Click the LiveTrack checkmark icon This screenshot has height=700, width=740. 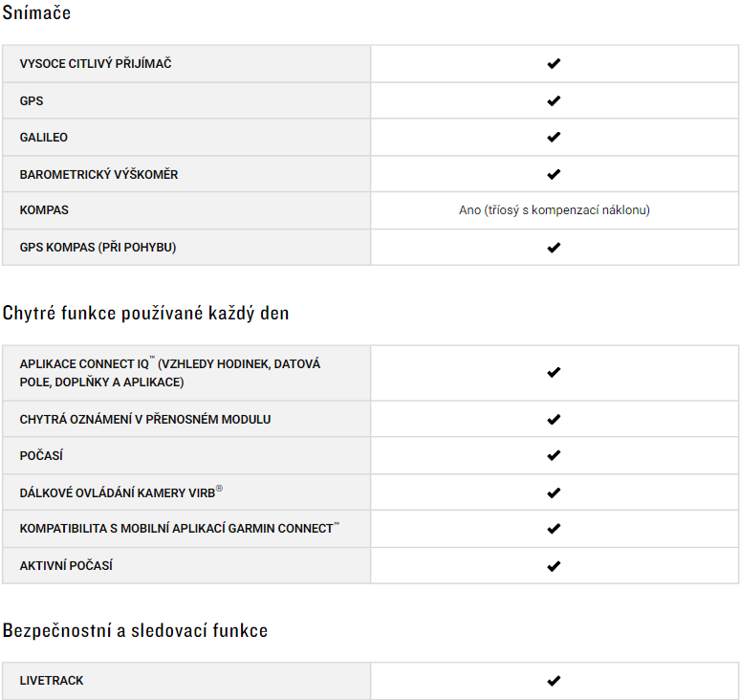[554, 681]
